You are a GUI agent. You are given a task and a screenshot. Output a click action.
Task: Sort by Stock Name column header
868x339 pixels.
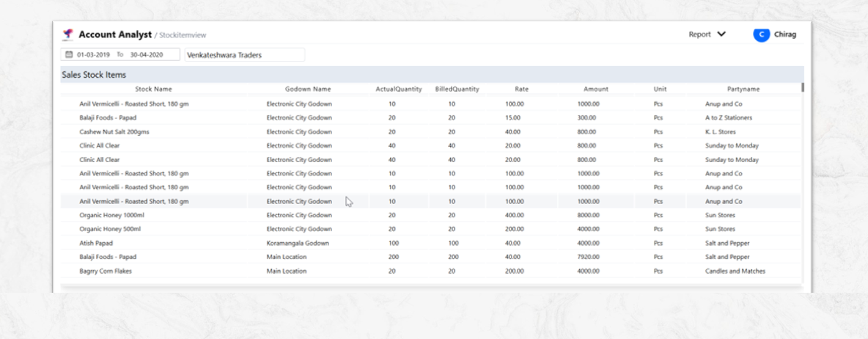[153, 90]
